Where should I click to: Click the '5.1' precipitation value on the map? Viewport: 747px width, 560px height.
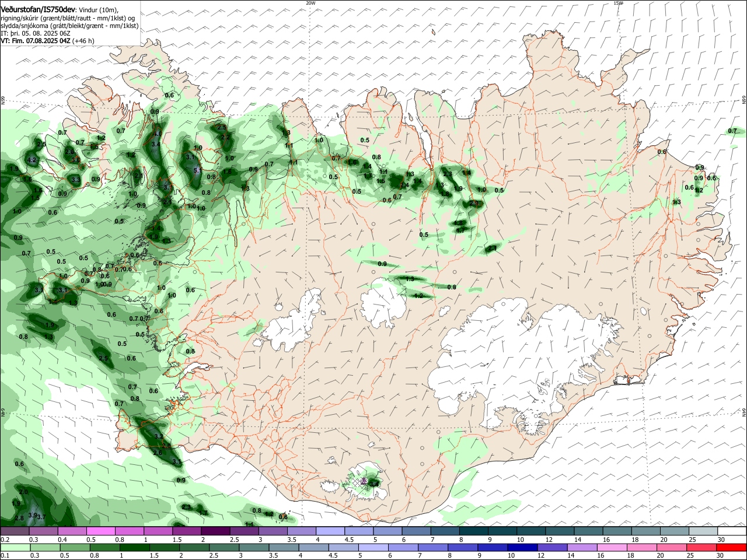[197, 170]
